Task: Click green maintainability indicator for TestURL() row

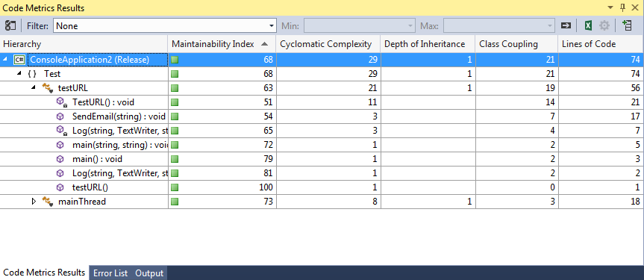Action: point(175,102)
